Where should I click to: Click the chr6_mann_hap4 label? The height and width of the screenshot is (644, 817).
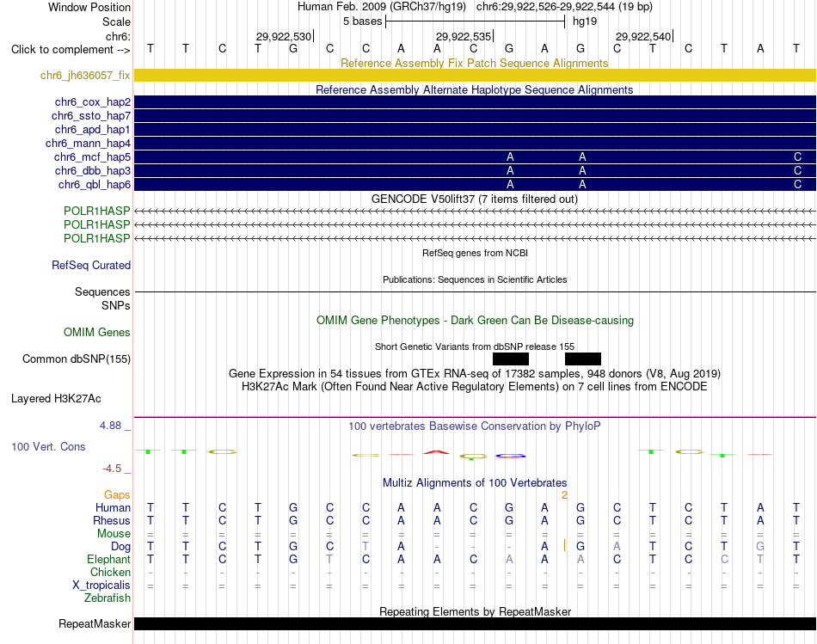tap(88, 144)
